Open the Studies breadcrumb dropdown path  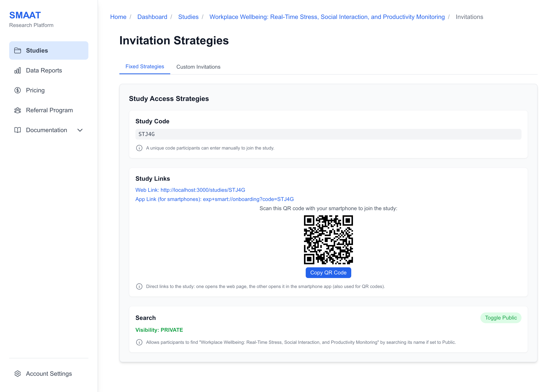pos(188,17)
